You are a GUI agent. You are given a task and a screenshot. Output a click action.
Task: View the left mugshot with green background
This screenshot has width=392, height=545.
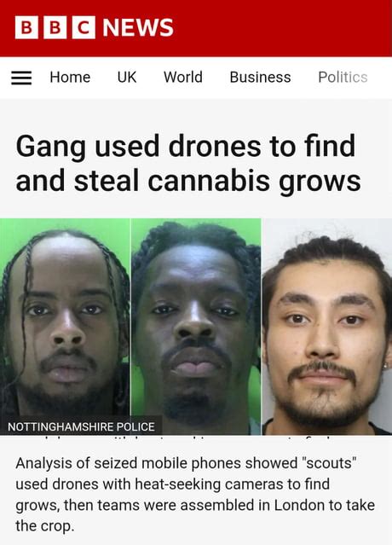[65, 327]
